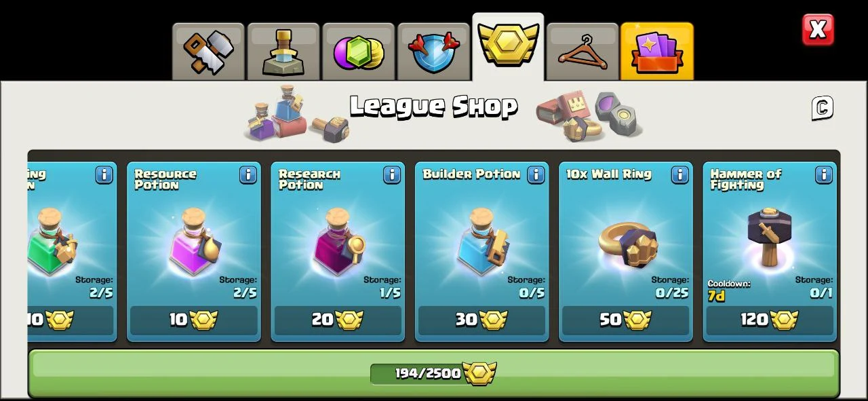Select the shield with arrows tab
This screenshot has width=868, height=401.
point(434,52)
